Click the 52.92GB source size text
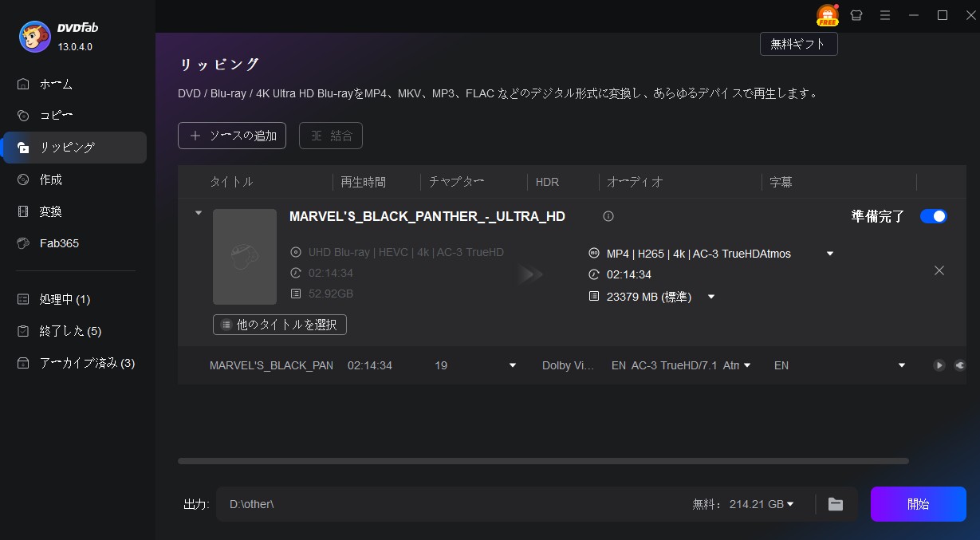Image resolution: width=980 pixels, height=540 pixels. [331, 294]
